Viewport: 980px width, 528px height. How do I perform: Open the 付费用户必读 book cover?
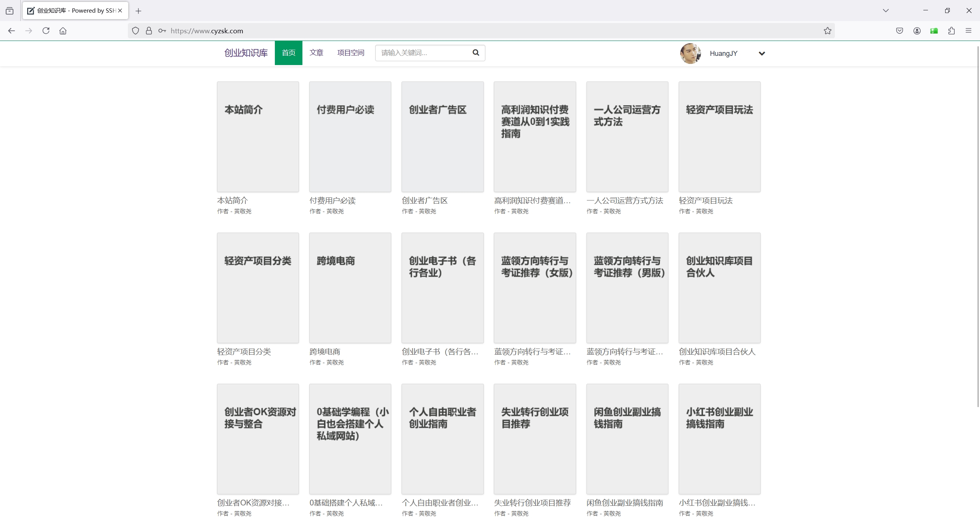pos(350,137)
